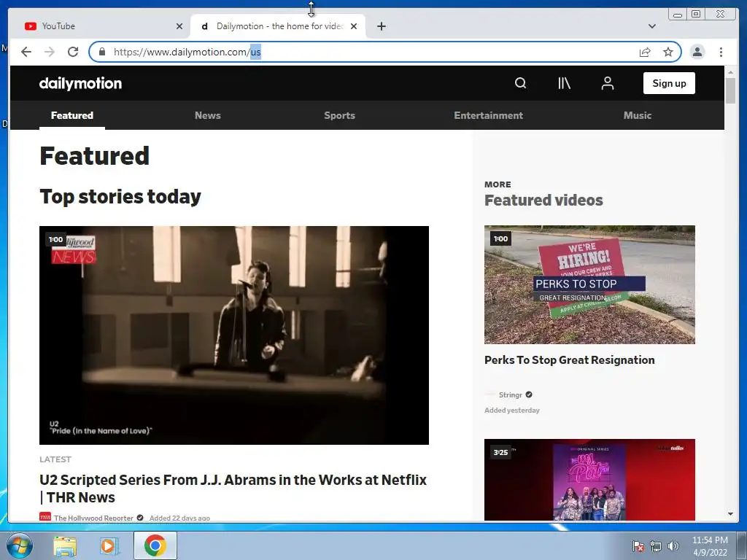Click Added yesterday text under Stringr

point(511,411)
